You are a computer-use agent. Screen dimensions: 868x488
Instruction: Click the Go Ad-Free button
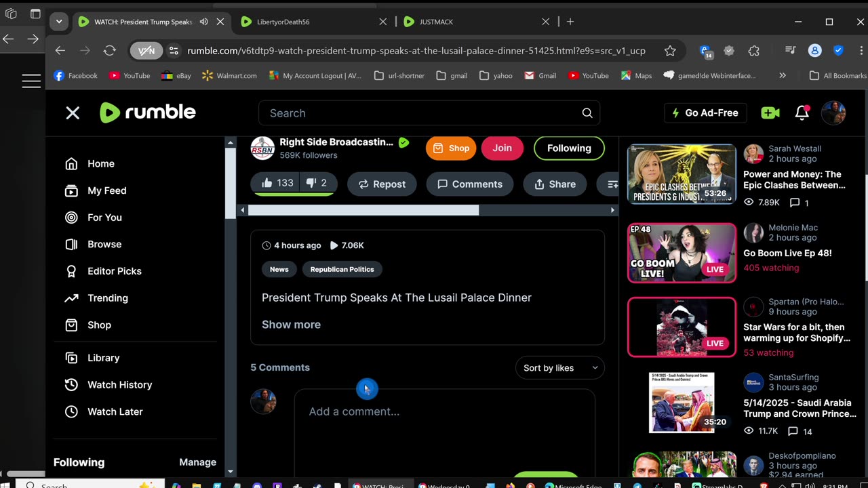tap(705, 113)
